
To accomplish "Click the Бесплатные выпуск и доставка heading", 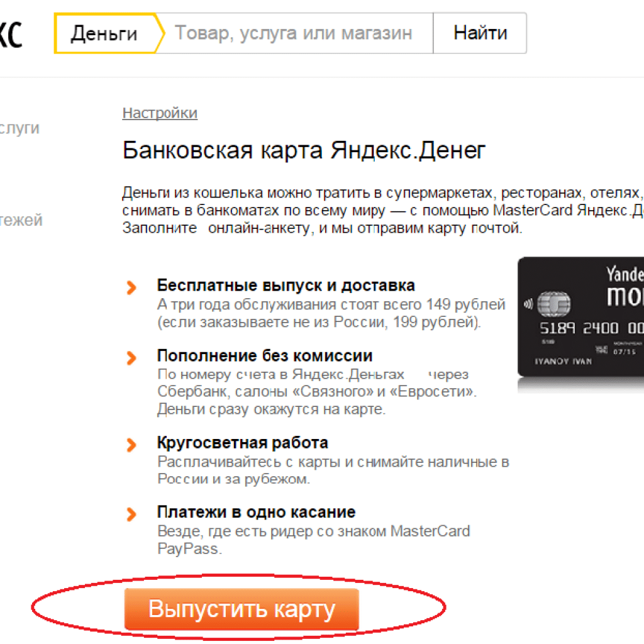I will pyautogui.click(x=286, y=286).
